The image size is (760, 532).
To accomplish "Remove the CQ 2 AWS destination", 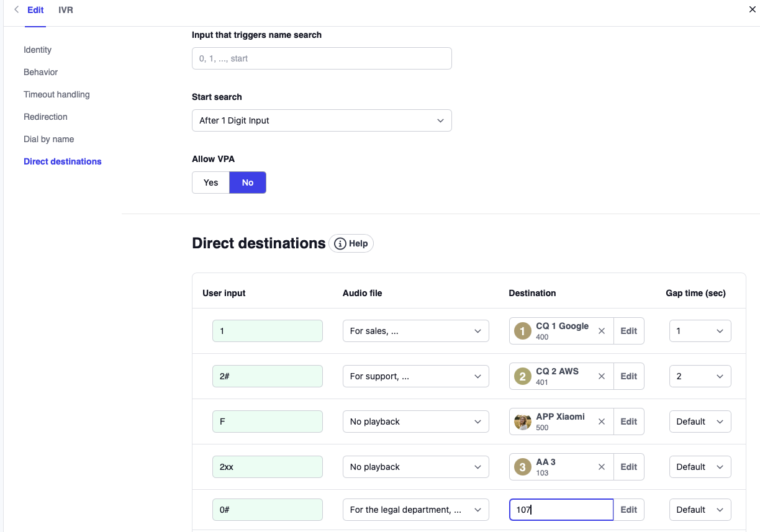I will click(601, 376).
